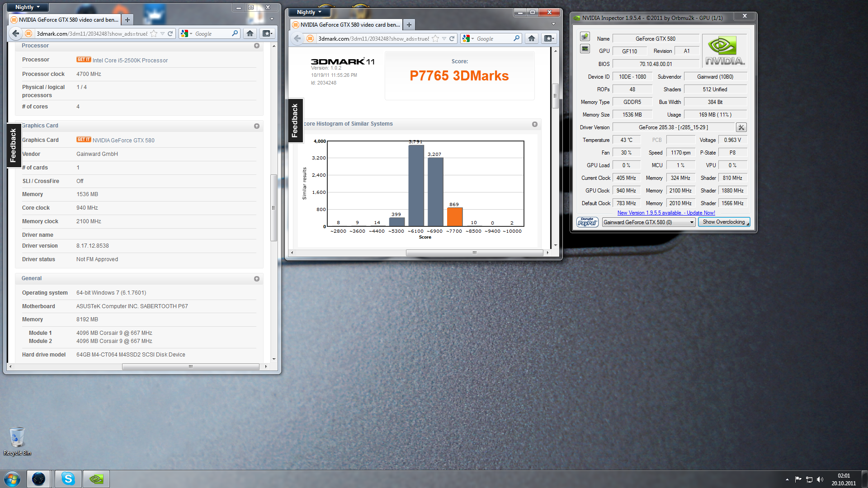Open bookmarks menu icon in right browser

point(549,39)
